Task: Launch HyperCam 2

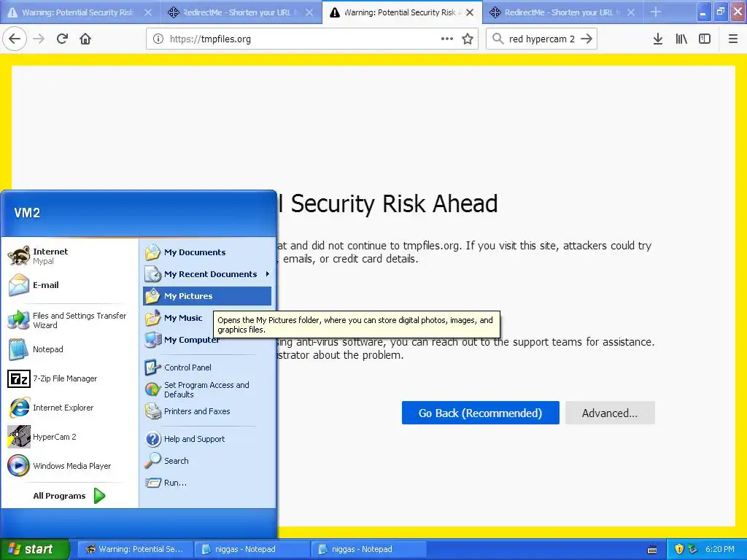Action: coord(69,437)
